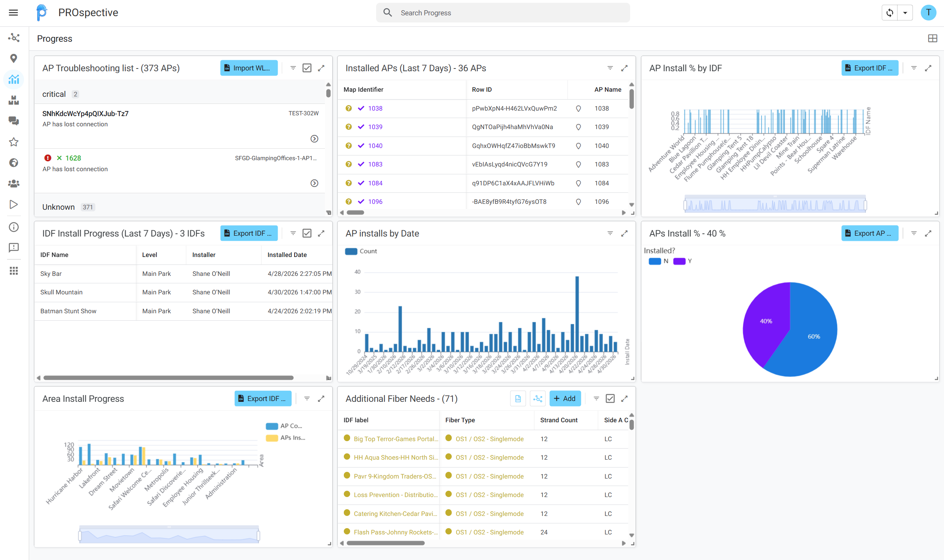This screenshot has width=944, height=560.
Task: Click CSV export icon in Additional Fiber Needs
Action: tap(518, 399)
